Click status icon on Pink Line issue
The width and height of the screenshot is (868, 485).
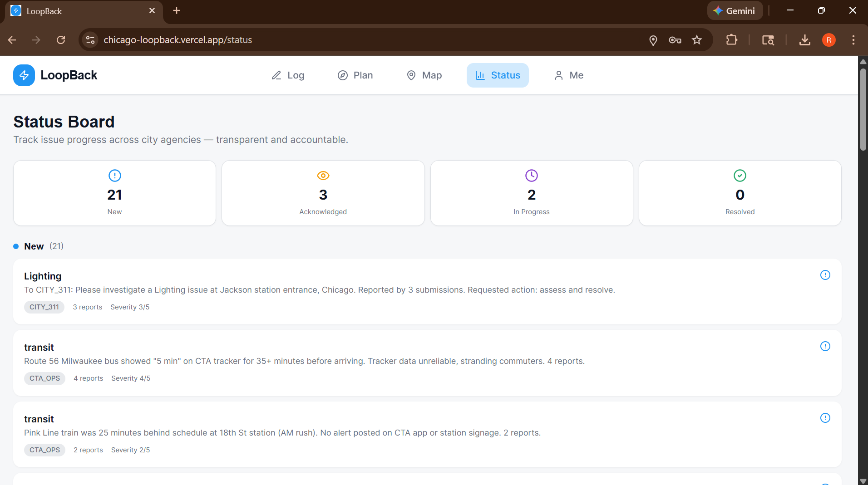tap(825, 418)
